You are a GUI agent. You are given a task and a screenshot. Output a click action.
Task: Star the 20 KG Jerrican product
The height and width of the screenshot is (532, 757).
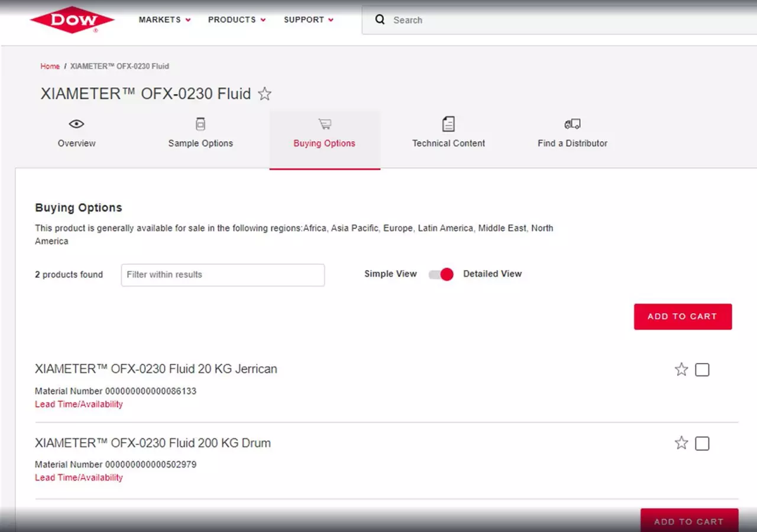click(x=681, y=370)
